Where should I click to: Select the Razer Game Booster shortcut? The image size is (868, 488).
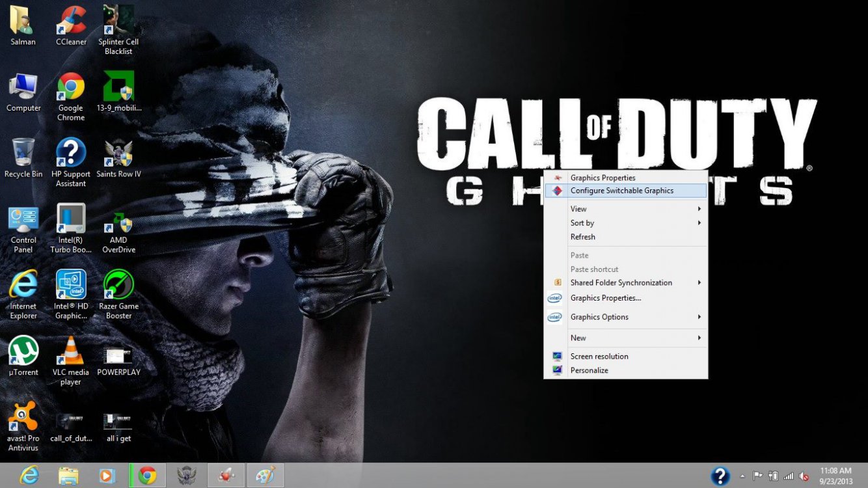pos(118,295)
